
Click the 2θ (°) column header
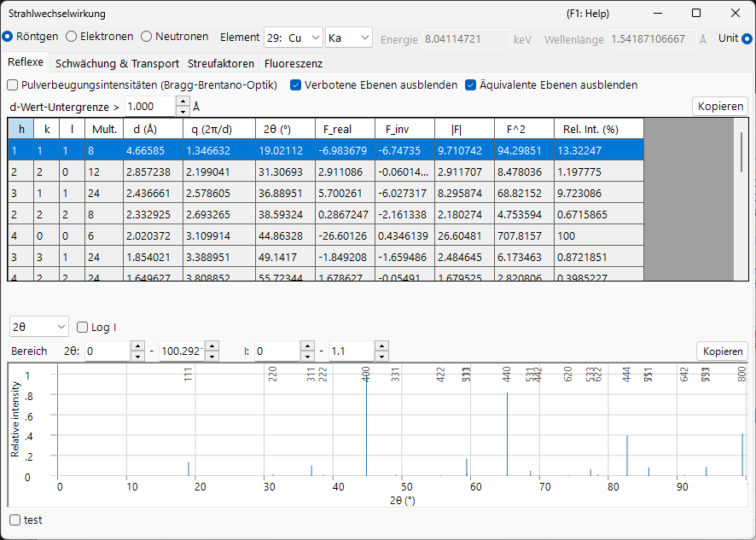286,129
